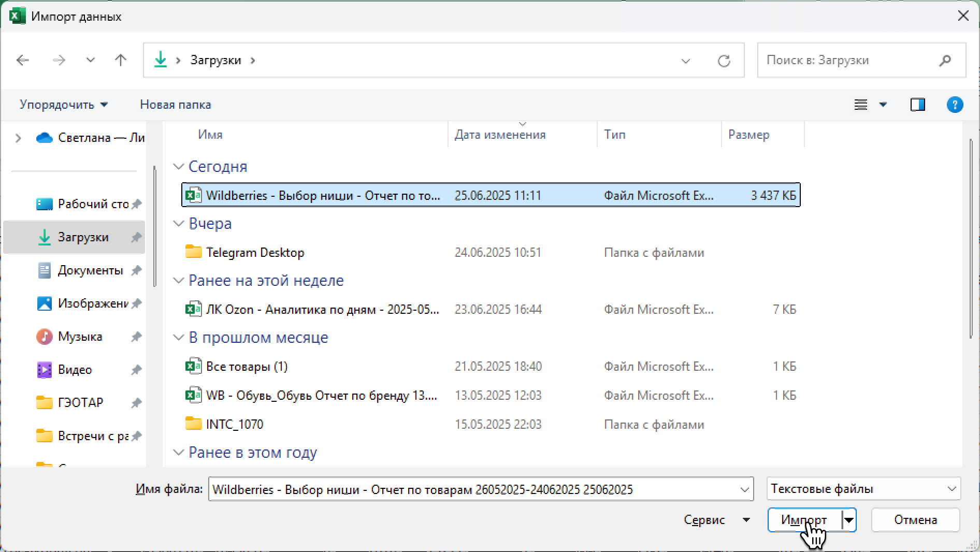Screen dimensions: 980x552
Task: Open the Упорядочить menu
Action: (64, 105)
